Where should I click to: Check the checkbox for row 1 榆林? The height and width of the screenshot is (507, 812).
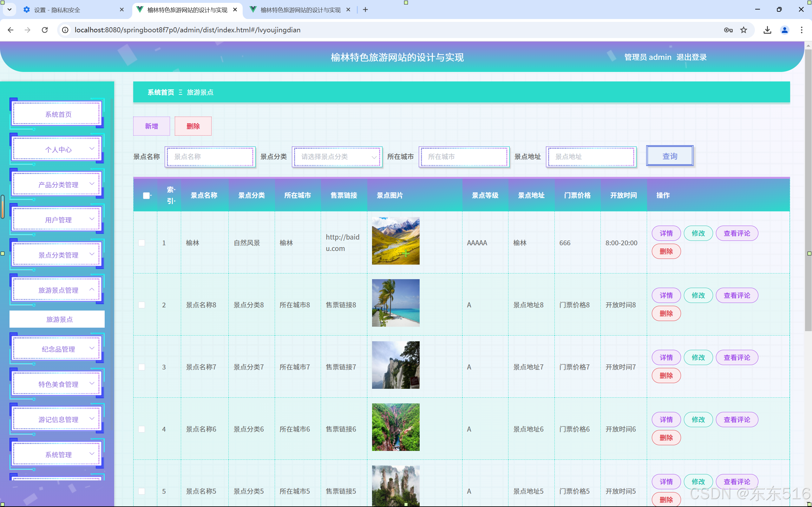pyautogui.click(x=141, y=243)
